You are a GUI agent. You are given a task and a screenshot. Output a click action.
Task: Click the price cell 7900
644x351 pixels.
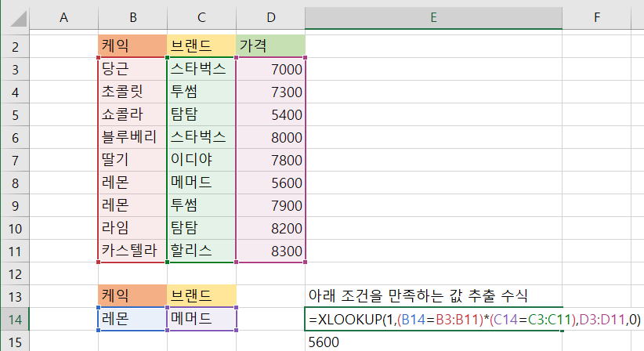tap(270, 206)
